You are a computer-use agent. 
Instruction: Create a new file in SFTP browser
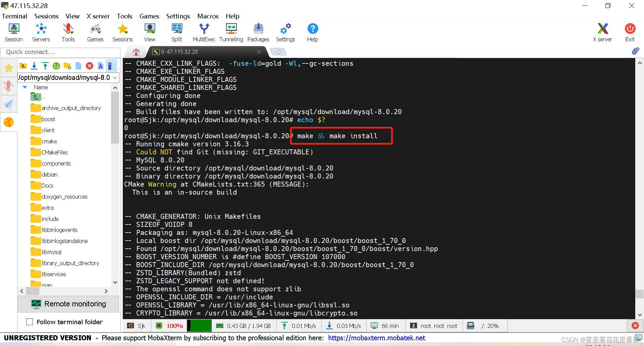coord(78,66)
